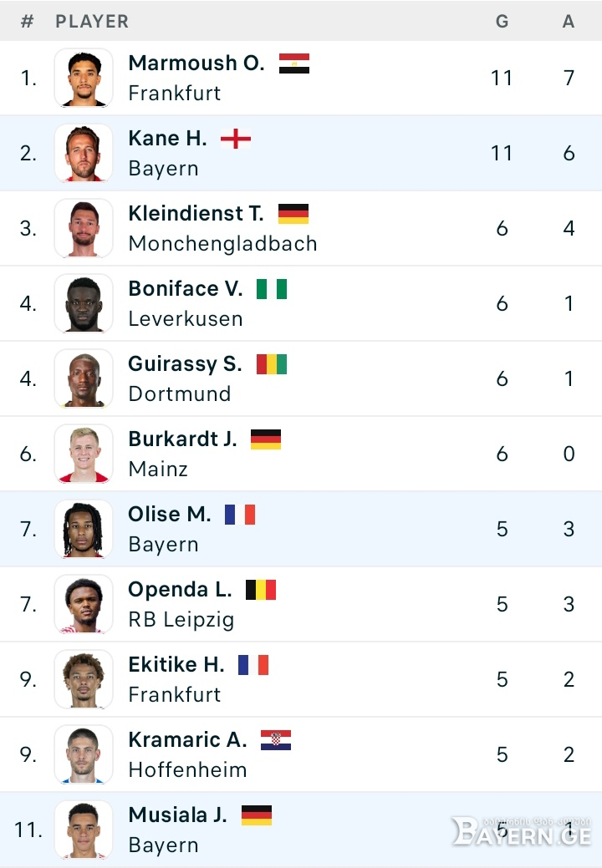Click the Belgium flag next to Openda L.
Screen dimensions: 602x868
(261, 590)
